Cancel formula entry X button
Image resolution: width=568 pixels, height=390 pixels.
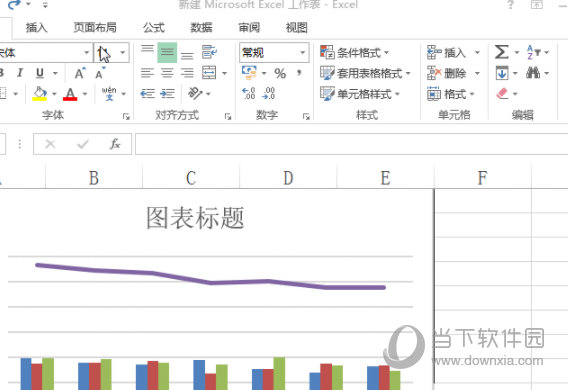pos(50,144)
